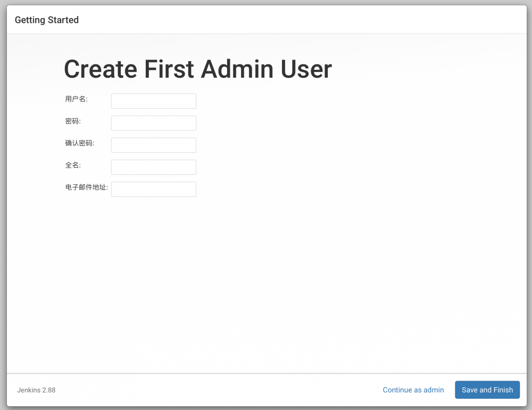Select the 确认密码 (confirm password) field
532x410 pixels.
pos(153,145)
